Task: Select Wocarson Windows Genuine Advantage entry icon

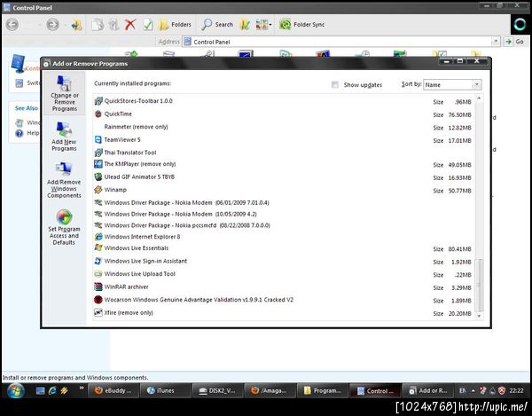Action: pyautogui.click(x=98, y=300)
